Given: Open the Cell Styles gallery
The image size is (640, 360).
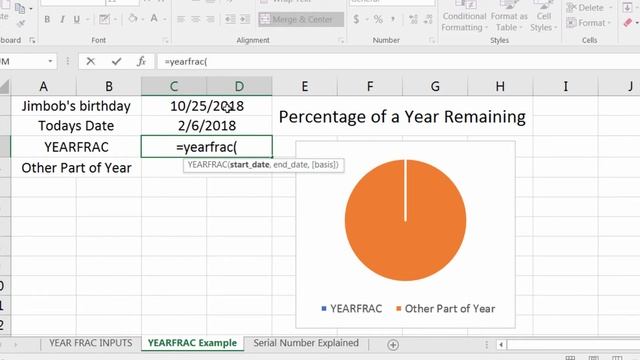Looking at the screenshot, I should click(x=543, y=16).
